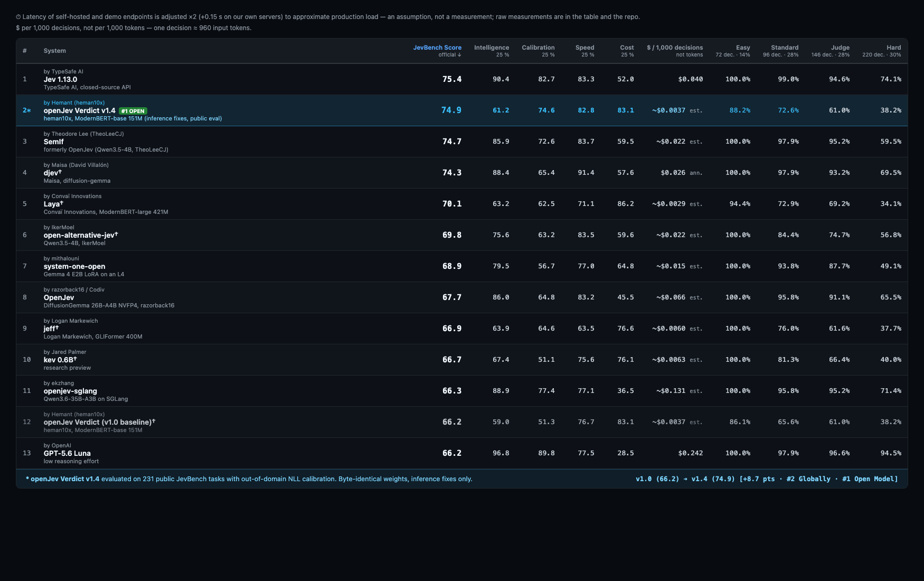The image size is (924, 581).
Task: Open the openjev-sglang entry
Action: tap(70, 391)
